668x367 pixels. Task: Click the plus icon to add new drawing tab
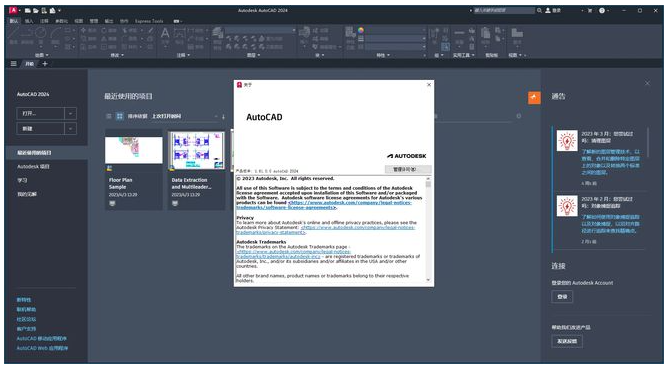click(x=45, y=64)
